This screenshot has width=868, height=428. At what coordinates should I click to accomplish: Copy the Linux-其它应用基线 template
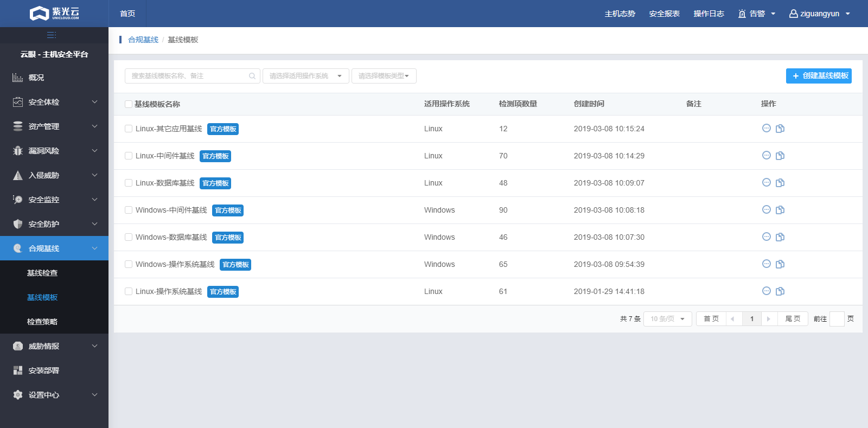point(780,129)
